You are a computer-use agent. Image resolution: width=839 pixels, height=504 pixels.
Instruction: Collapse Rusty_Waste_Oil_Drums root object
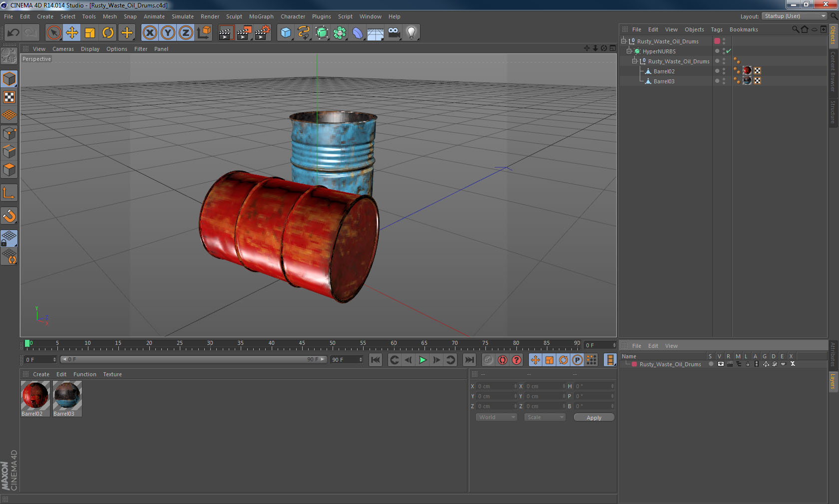pos(624,41)
